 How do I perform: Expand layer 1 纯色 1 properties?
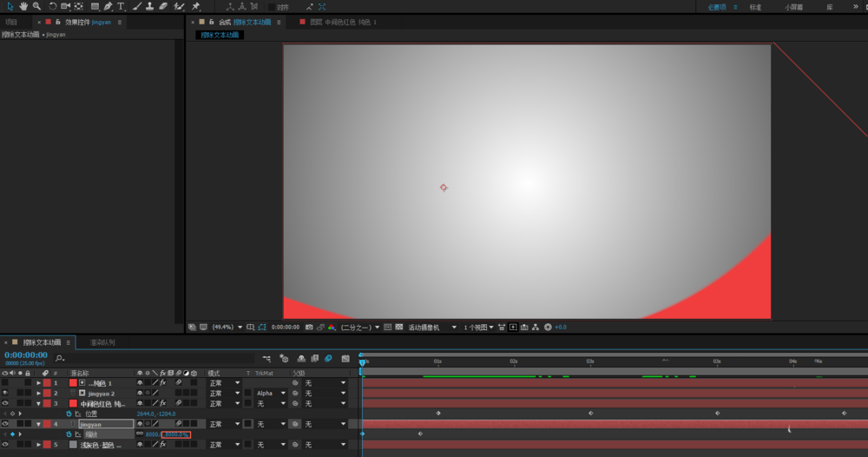[38, 383]
